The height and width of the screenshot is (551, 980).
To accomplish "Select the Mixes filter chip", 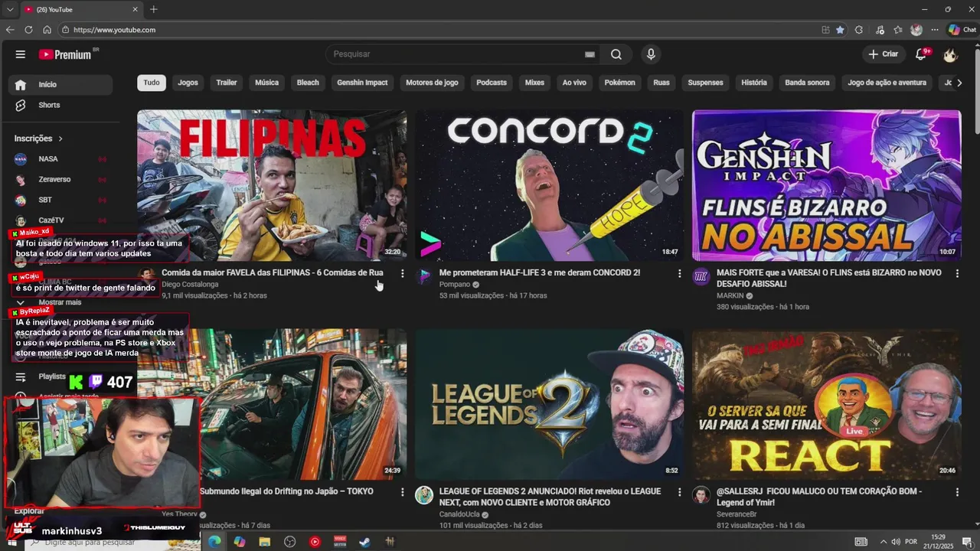I will (534, 83).
